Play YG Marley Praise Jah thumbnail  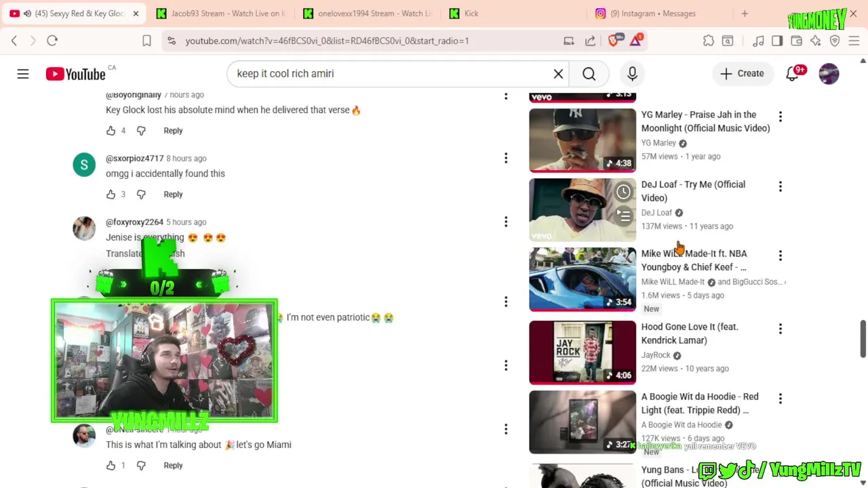pos(583,140)
